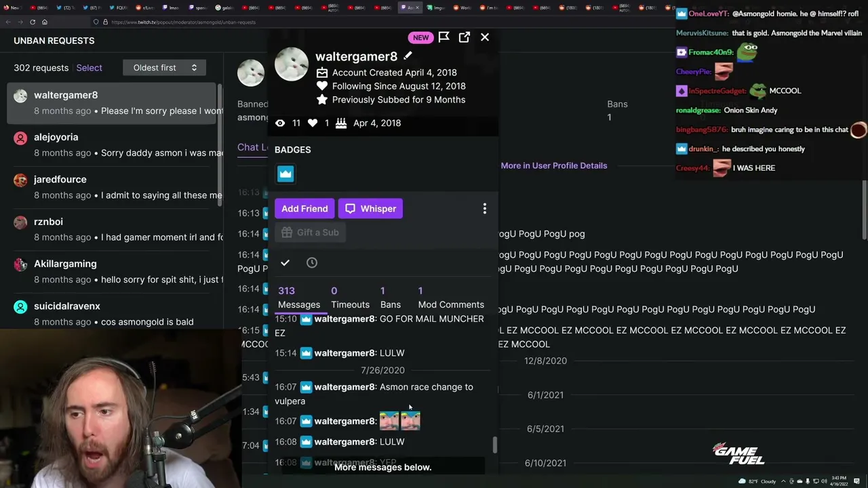Click the weather widget showing 82°F Cloudy
The width and height of the screenshot is (868, 488).
[x=758, y=481]
